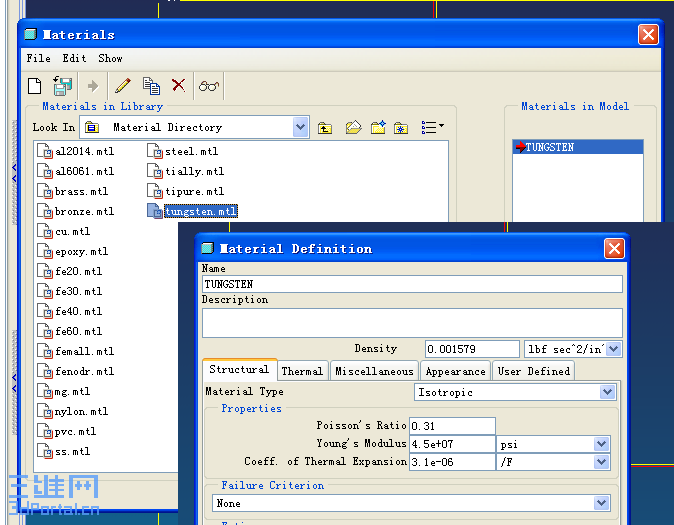Select al2014.mtl file
The height and width of the screenshot is (525, 674).
pyautogui.click(x=76, y=151)
